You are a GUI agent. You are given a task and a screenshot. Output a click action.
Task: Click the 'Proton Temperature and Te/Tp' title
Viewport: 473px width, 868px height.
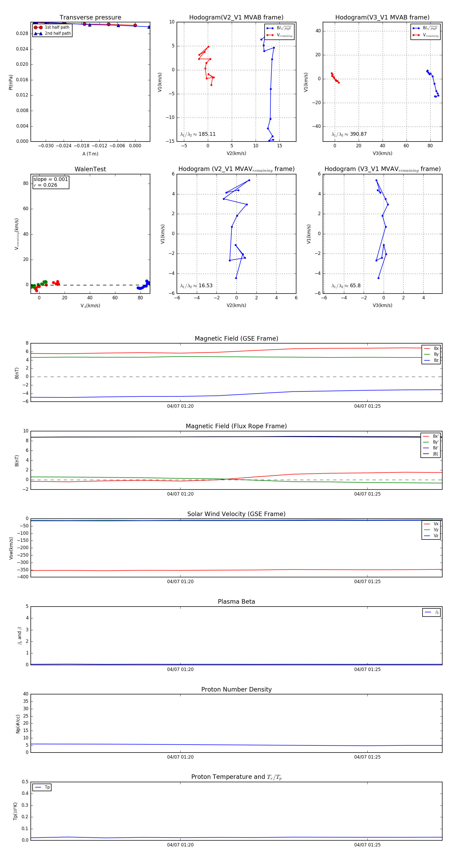[x=236, y=777]
